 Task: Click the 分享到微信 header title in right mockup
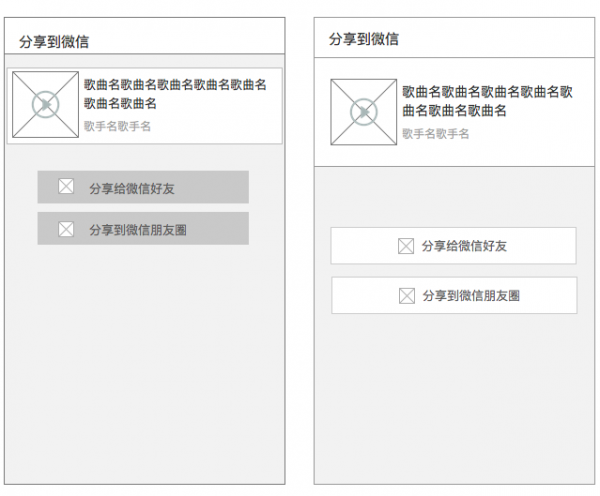pyautogui.click(x=364, y=39)
